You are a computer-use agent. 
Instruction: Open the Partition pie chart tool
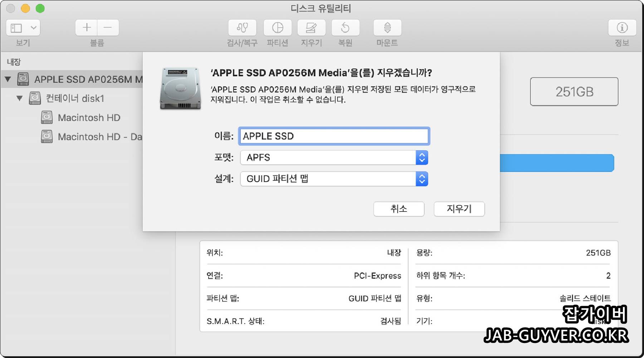(278, 28)
